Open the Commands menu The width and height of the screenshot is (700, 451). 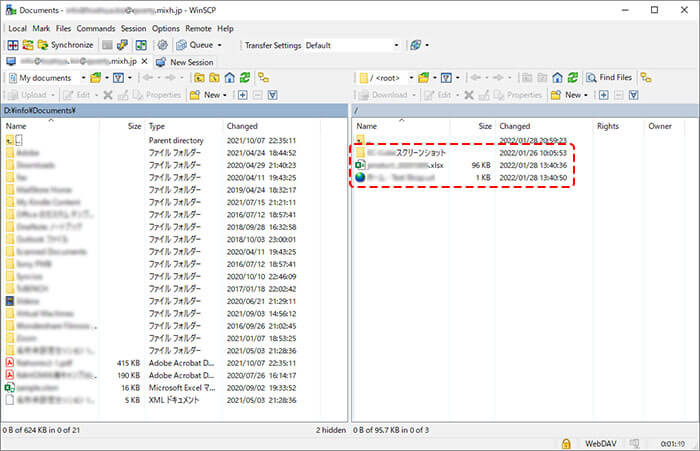96,29
